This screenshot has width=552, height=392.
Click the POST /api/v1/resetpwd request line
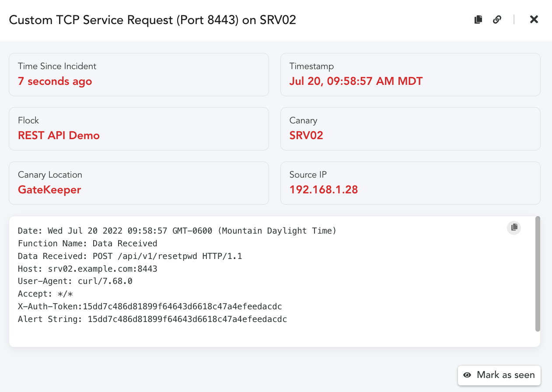tap(130, 256)
